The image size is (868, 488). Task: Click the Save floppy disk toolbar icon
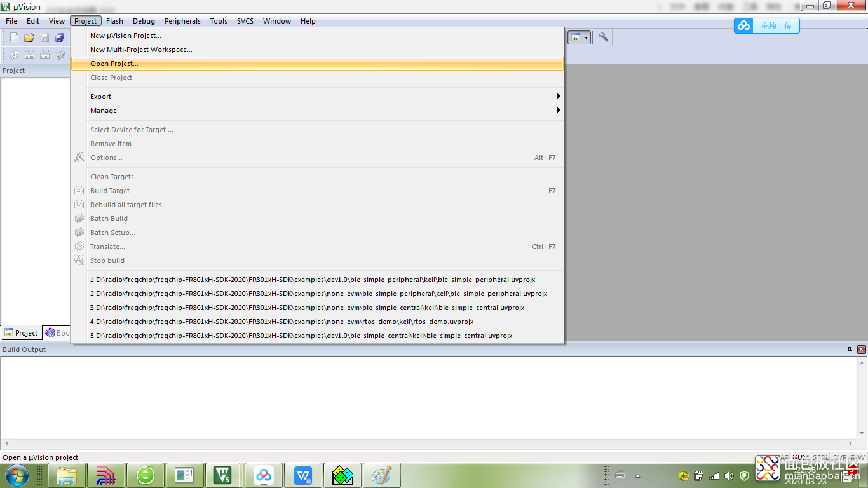44,37
